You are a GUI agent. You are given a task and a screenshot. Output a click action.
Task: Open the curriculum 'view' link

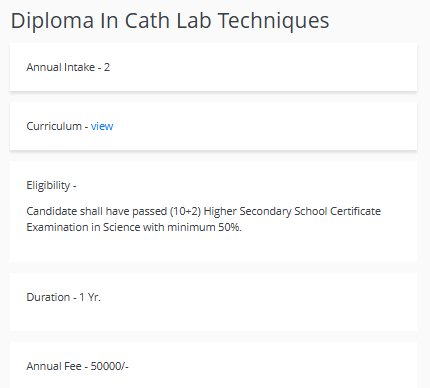point(102,126)
